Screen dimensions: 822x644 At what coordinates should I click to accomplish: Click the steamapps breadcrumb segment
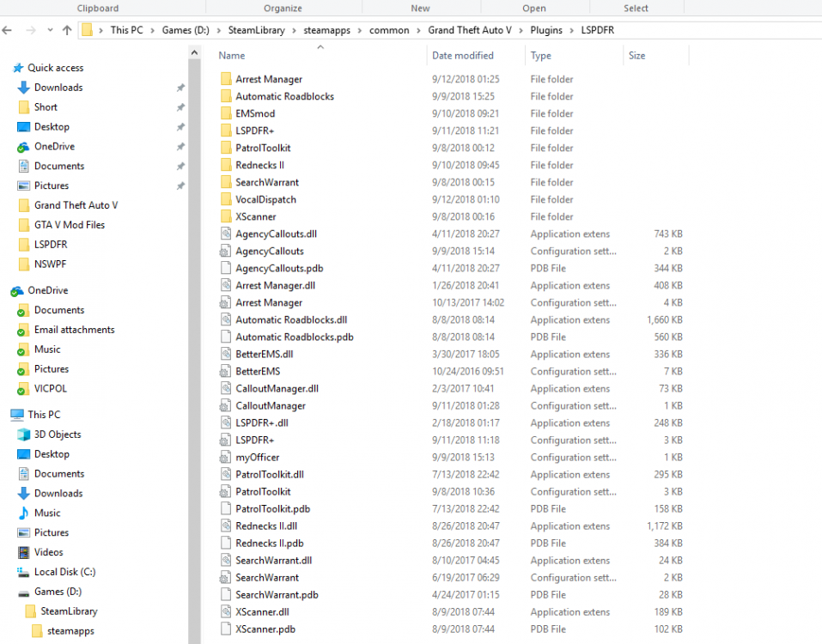click(326, 30)
